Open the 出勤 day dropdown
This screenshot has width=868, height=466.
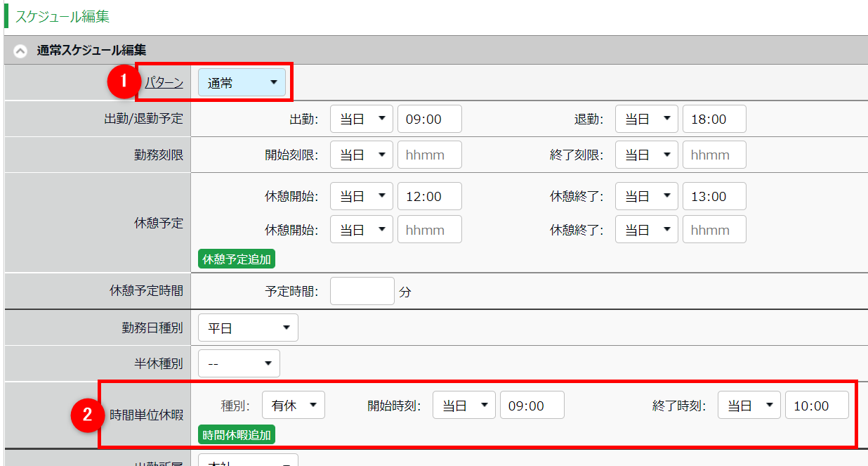point(361,119)
